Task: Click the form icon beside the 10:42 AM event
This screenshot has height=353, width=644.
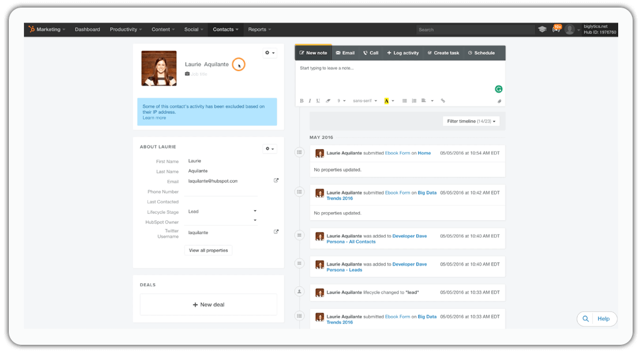Action: coord(300,192)
